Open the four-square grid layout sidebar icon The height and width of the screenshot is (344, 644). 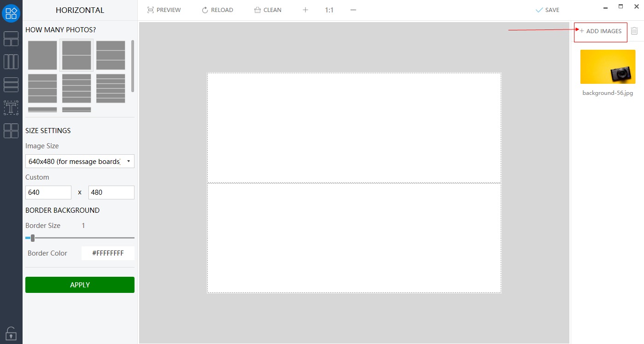11,131
